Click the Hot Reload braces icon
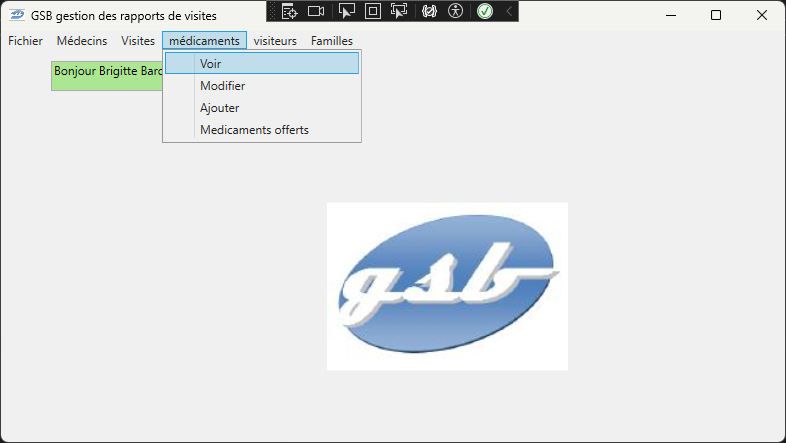Image resolution: width=786 pixels, height=443 pixels. (x=430, y=11)
